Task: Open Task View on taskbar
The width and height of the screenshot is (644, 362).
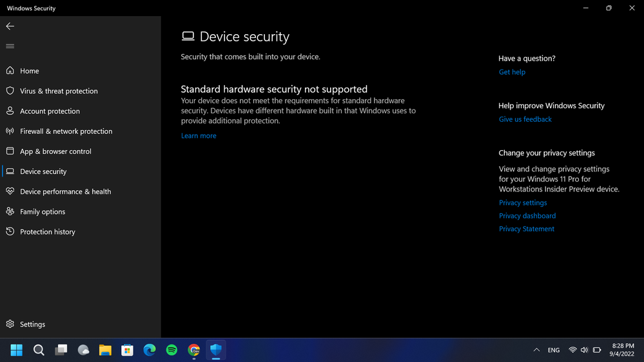Action: click(x=61, y=350)
